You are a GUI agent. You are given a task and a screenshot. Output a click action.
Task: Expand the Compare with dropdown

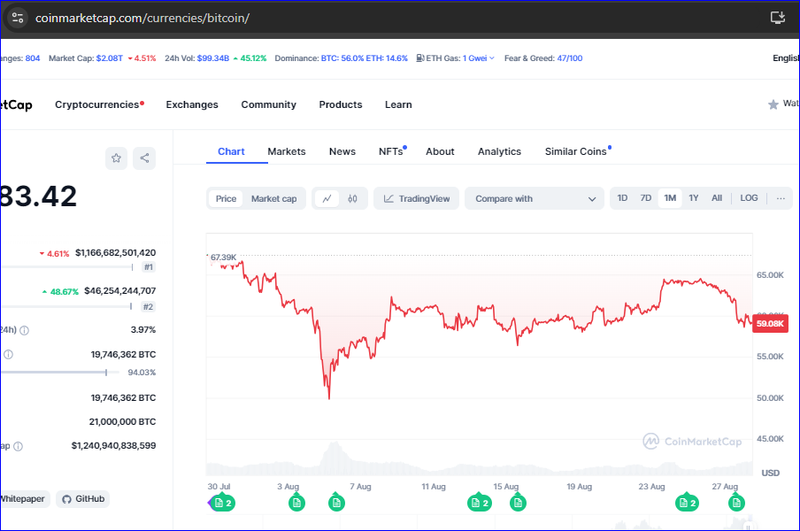(534, 198)
